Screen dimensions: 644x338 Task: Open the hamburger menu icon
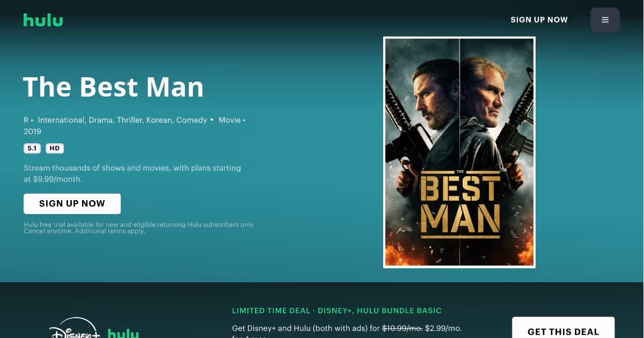pos(605,20)
